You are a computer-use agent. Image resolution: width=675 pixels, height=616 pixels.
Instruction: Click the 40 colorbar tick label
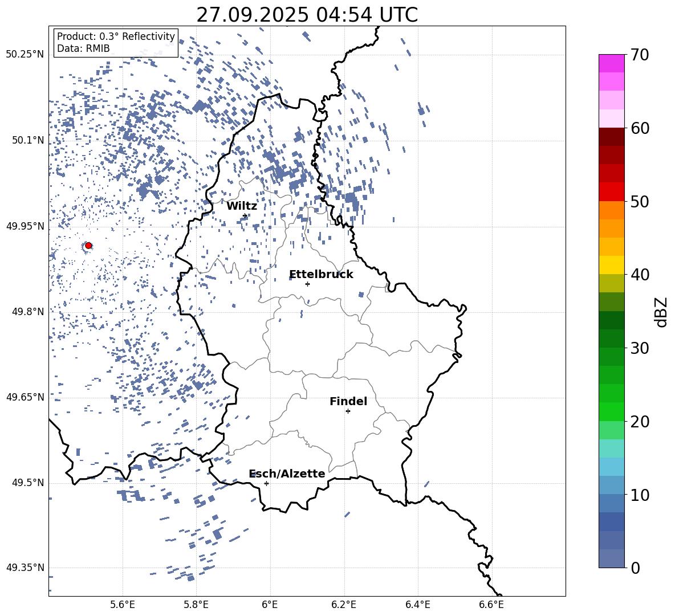point(640,275)
